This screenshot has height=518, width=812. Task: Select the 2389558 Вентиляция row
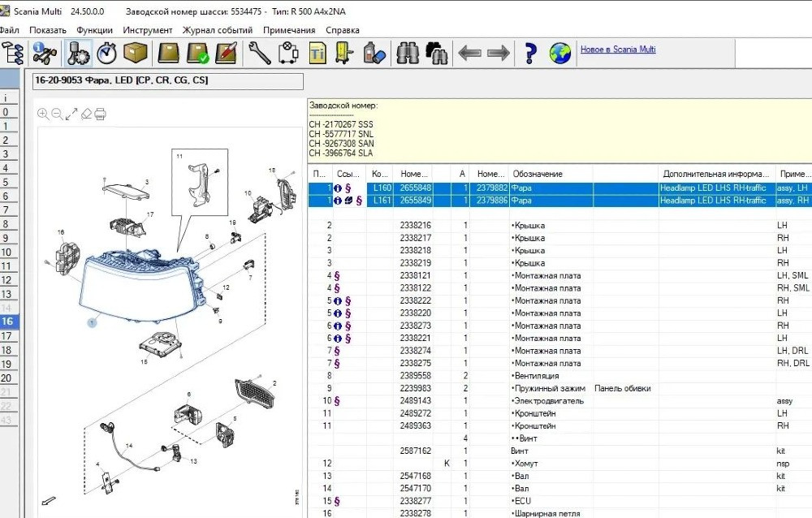point(559,376)
